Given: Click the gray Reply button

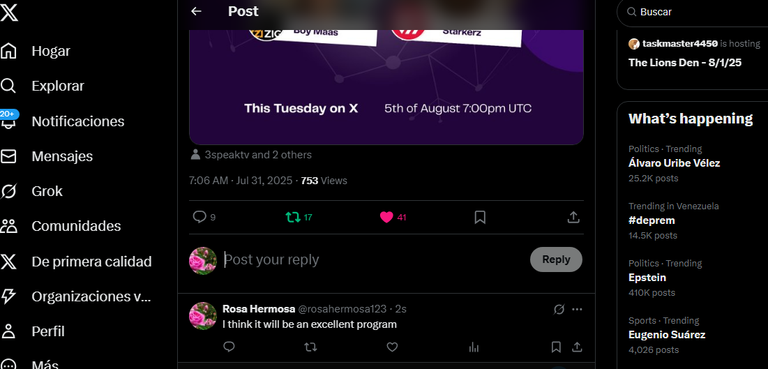Looking at the screenshot, I should pyautogui.click(x=556, y=259).
